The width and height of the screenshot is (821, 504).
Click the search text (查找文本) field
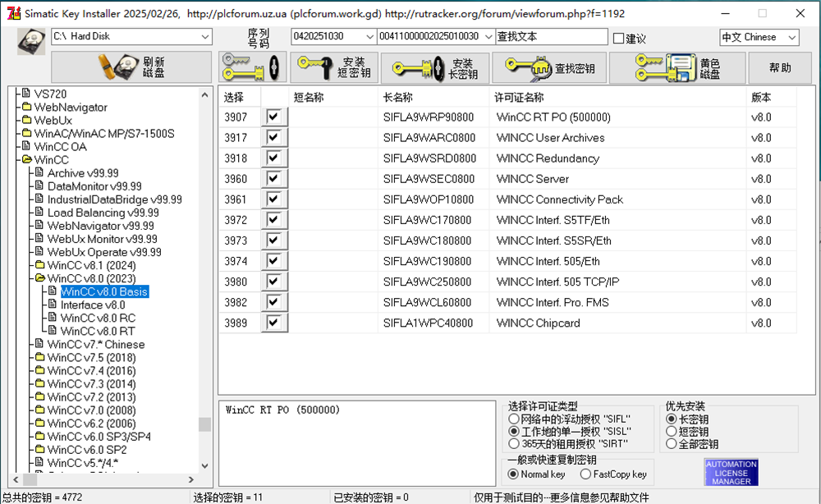(550, 37)
